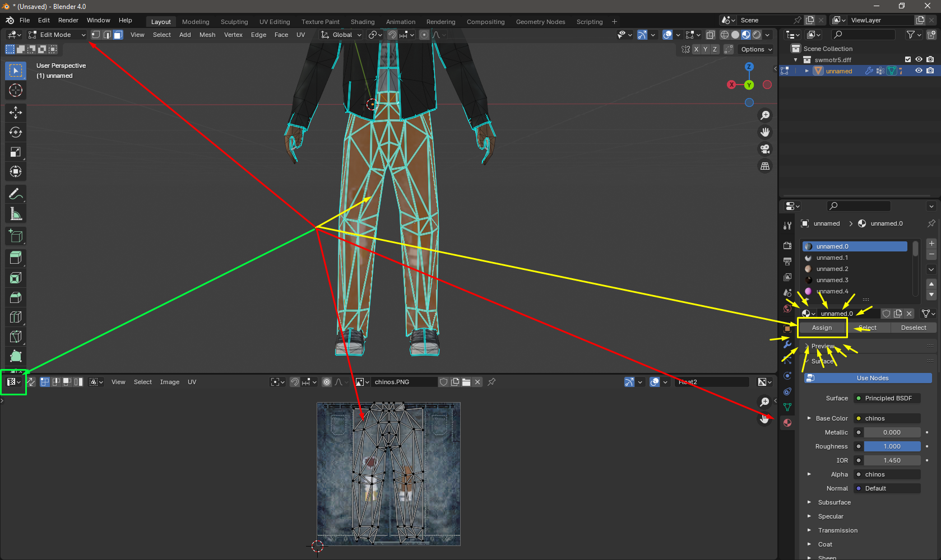Click the Use Nodes button
Screen dimensions: 941x560
[x=872, y=378]
